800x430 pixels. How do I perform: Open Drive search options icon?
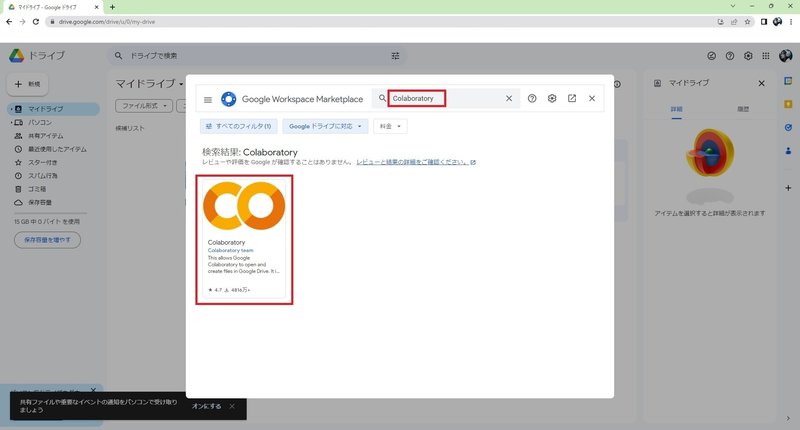pyautogui.click(x=395, y=56)
